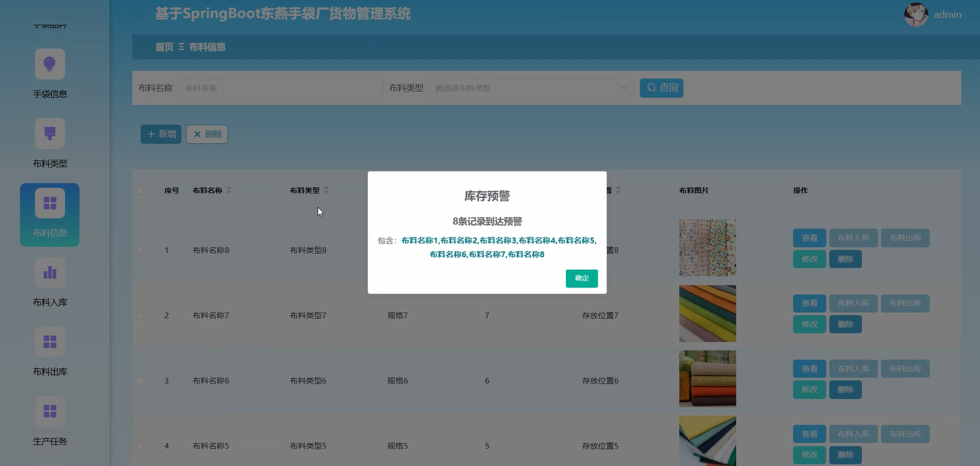Open the 布料类型 section in the sidebar

pyautogui.click(x=49, y=133)
